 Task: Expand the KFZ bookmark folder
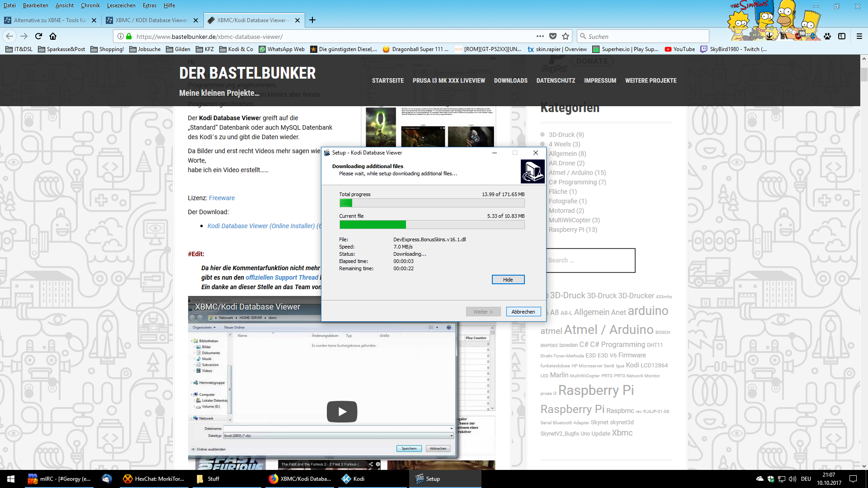(x=205, y=49)
